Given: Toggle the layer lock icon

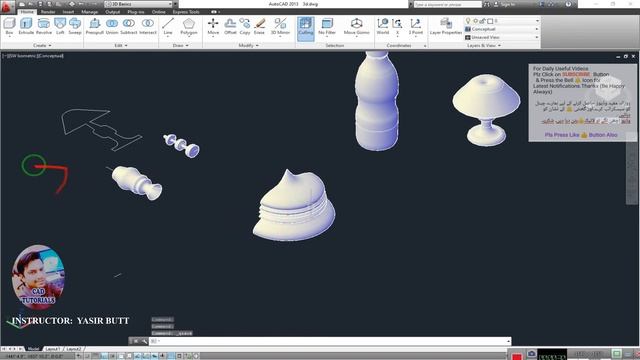Looking at the screenshot, I should [482, 21].
